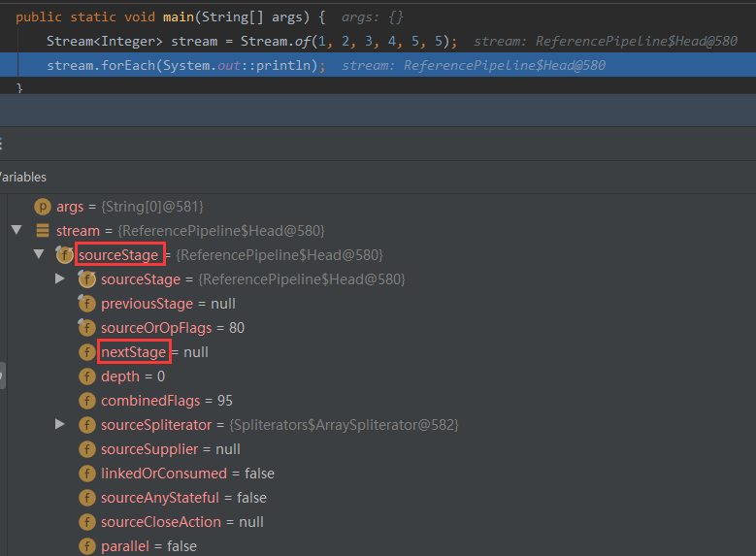The height and width of the screenshot is (556, 756).
Task: Click the field icon beside depth
Action: tap(86, 376)
